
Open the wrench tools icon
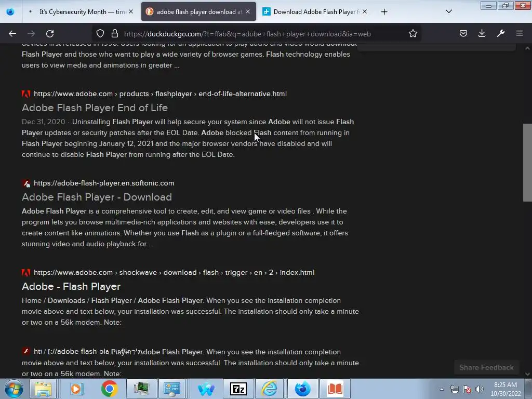pyautogui.click(x=501, y=33)
